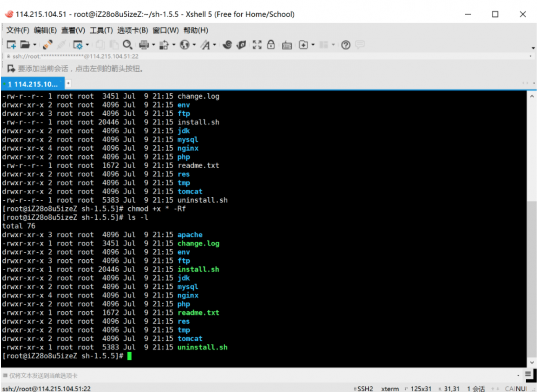Open the 选项卡(B) menu

tap(133, 30)
